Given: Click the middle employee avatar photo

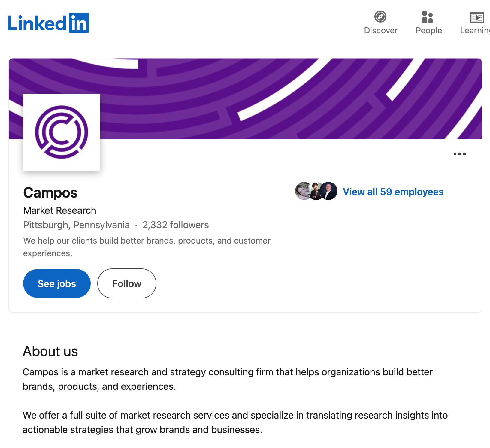Looking at the screenshot, I should pyautogui.click(x=316, y=191).
